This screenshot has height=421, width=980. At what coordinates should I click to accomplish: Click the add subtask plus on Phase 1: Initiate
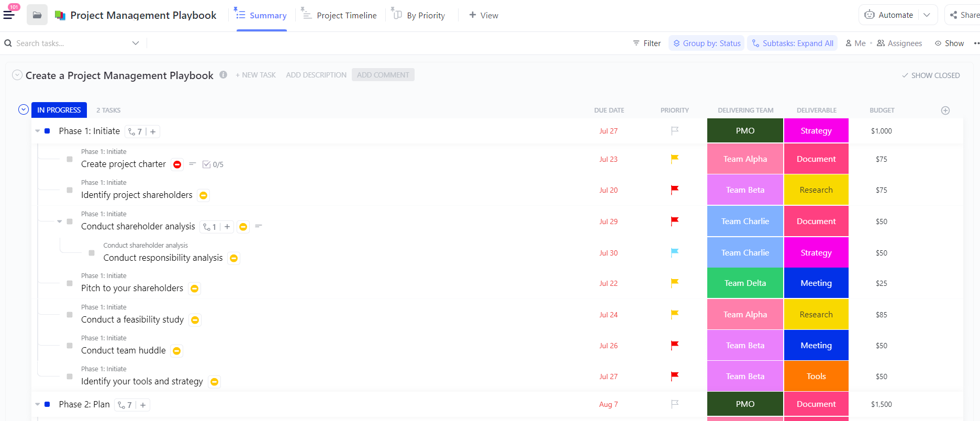153,132
